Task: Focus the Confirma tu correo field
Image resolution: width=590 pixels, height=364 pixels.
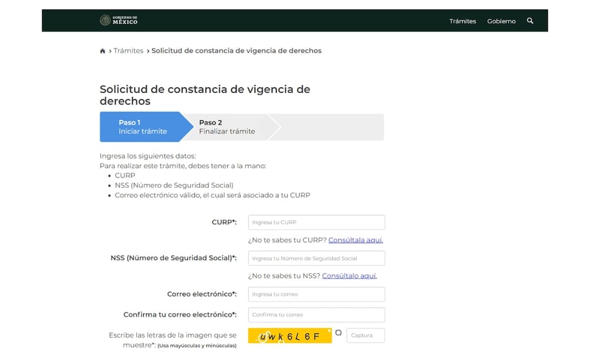Action: [316, 315]
